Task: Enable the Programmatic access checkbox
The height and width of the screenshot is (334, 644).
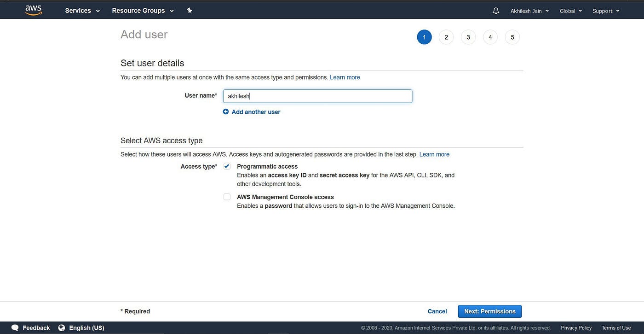Action: 227,166
